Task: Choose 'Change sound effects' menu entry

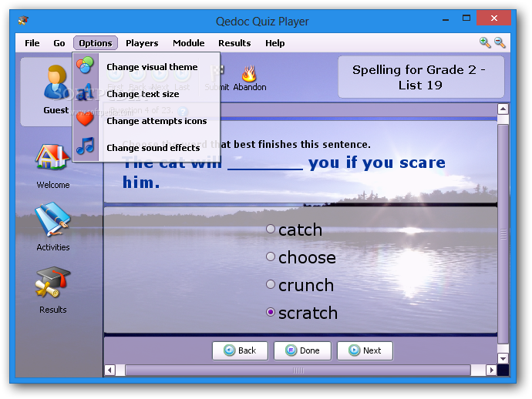Action: point(146,148)
